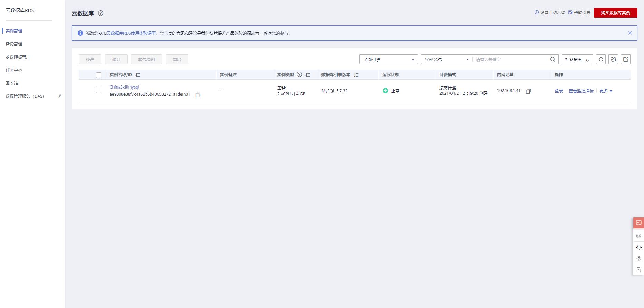This screenshot has height=308, width=644.
Task: Close the survey notification banner
Action: tap(630, 33)
